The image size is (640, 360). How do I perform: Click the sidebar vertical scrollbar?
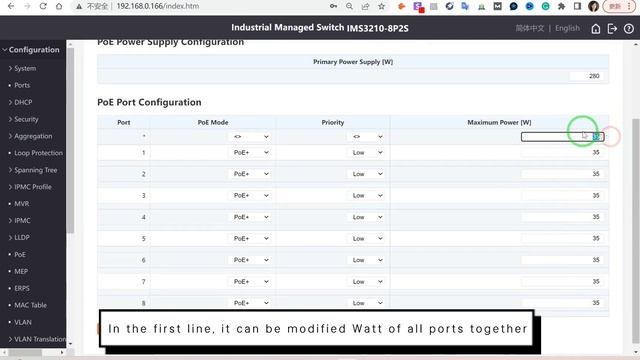coord(70,141)
